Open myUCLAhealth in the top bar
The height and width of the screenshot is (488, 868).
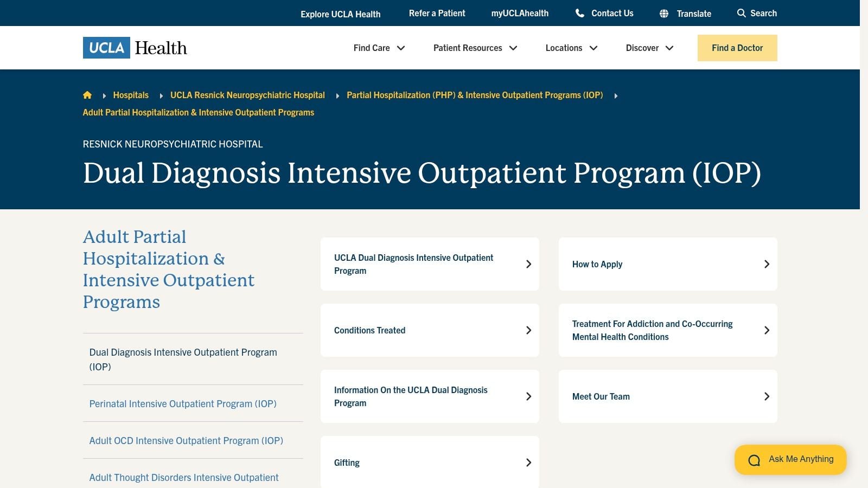[520, 13]
